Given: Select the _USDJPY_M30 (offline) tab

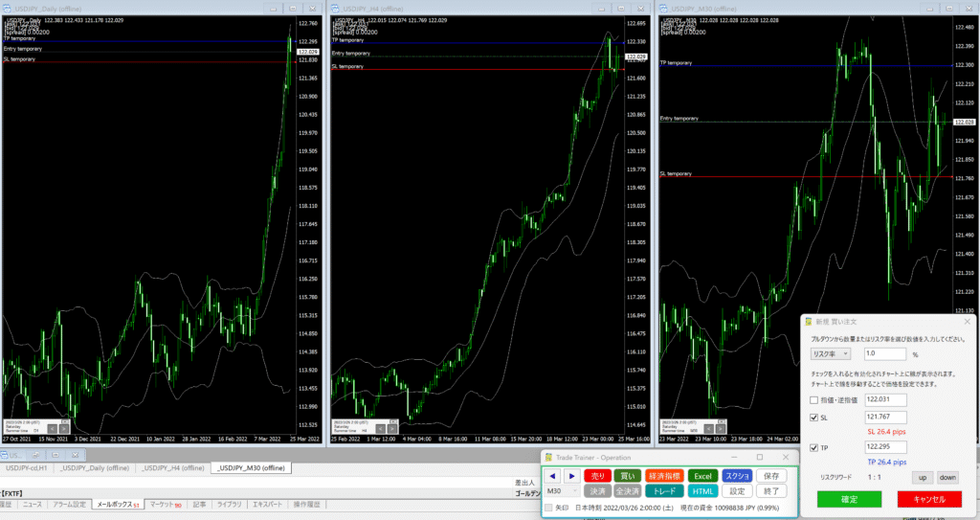Looking at the screenshot, I should point(252,468).
